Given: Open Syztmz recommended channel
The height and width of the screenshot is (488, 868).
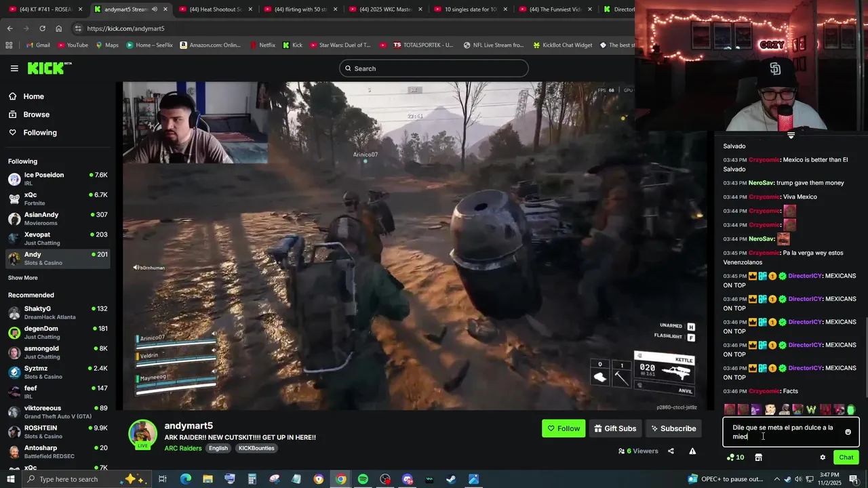Looking at the screenshot, I should click(x=58, y=372).
